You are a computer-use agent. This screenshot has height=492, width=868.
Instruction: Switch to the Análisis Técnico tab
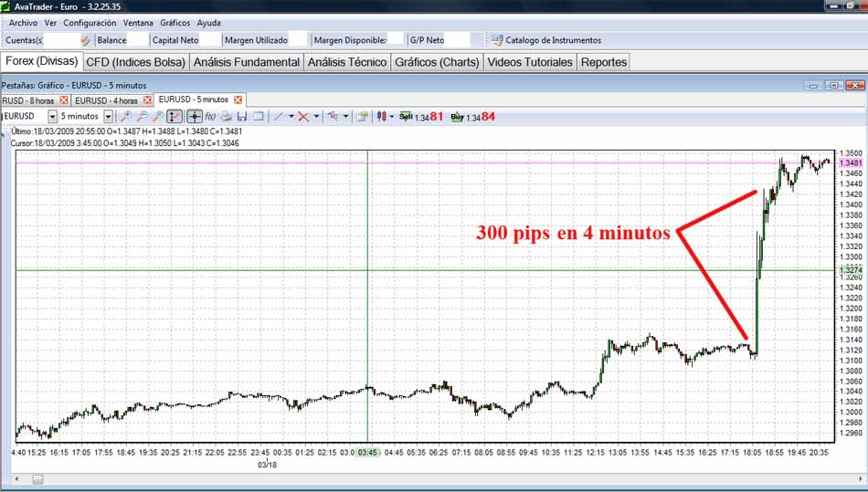pos(346,62)
